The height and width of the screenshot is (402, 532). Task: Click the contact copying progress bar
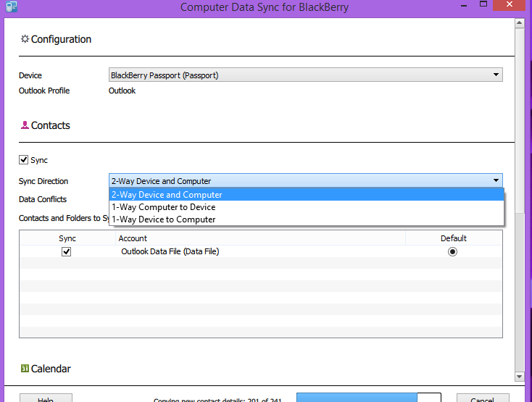[x=369, y=398]
